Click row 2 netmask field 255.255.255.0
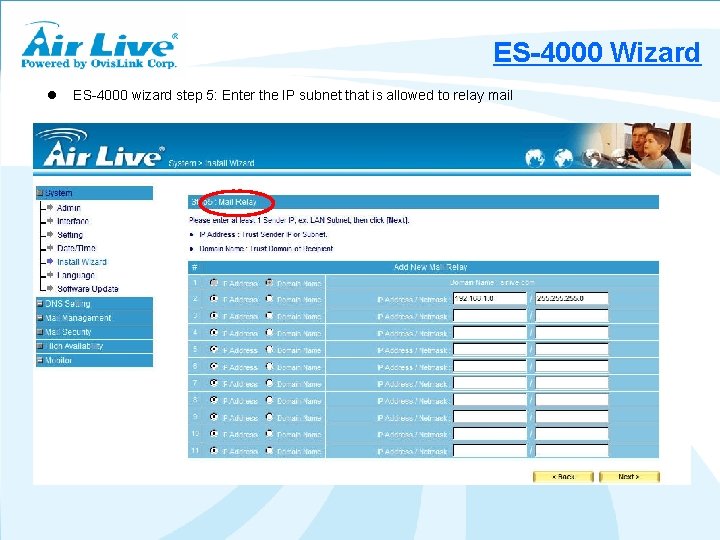Screen dimensions: 720x540 tap(572, 298)
